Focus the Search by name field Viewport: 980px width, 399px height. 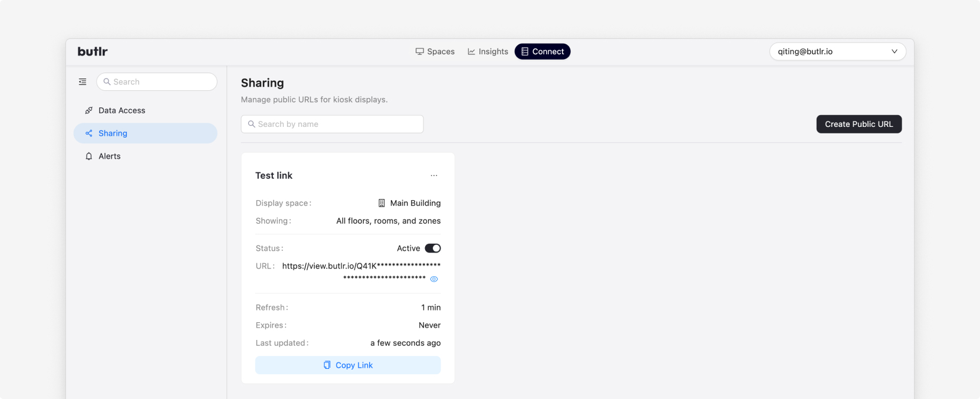tap(332, 124)
